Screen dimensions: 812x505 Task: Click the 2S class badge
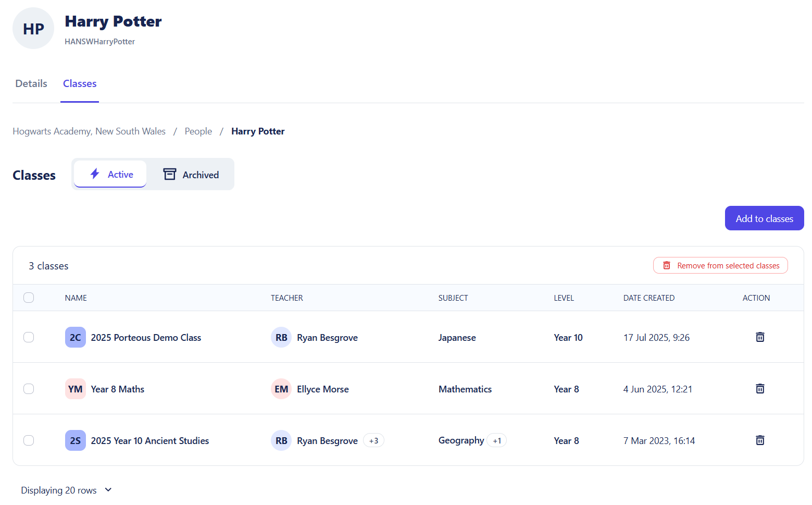pos(76,440)
